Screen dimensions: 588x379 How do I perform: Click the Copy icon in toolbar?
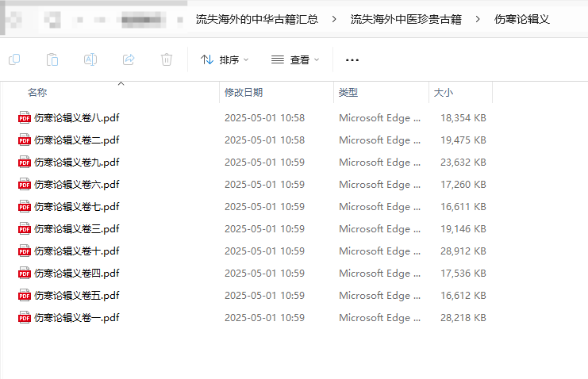pyautogui.click(x=14, y=59)
